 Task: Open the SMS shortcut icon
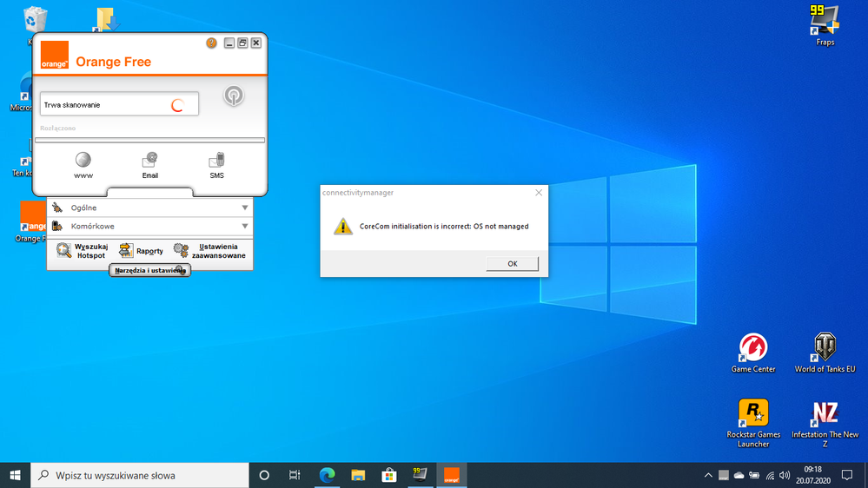click(216, 166)
